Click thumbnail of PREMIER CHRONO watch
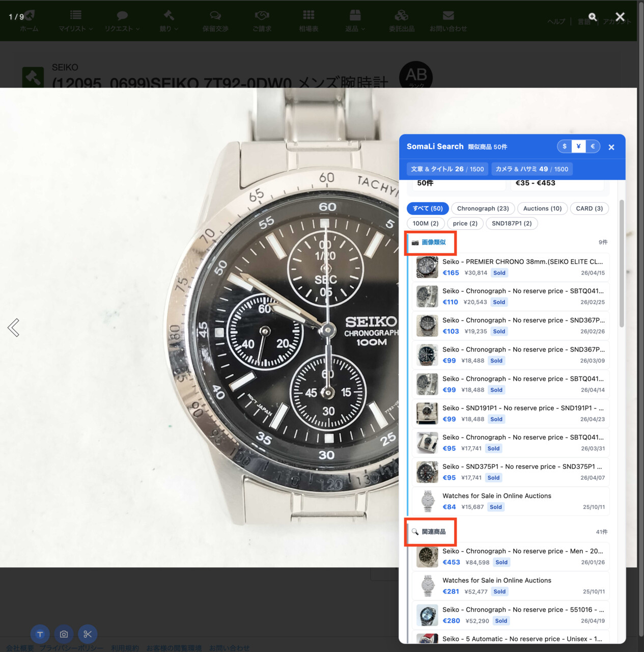 [427, 267]
